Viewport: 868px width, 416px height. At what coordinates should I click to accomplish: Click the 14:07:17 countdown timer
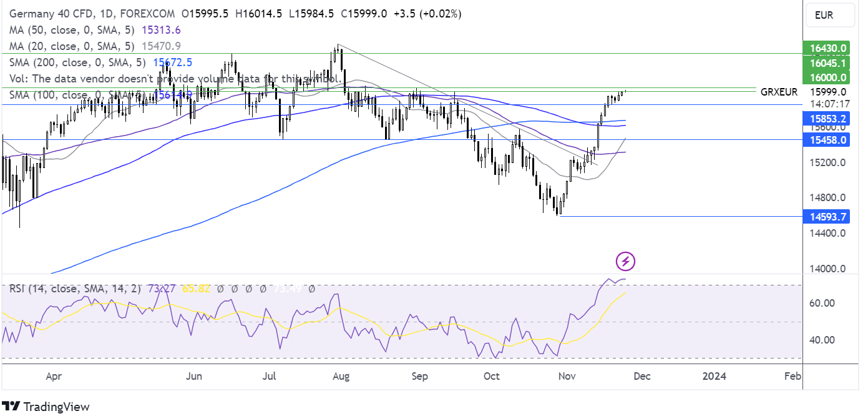829,104
